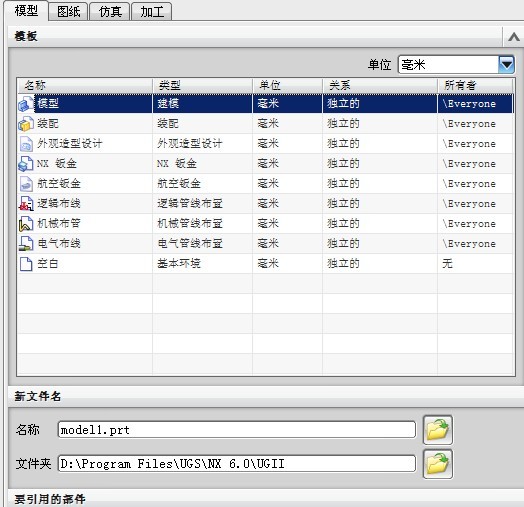Screen dimensions: 524x507
Task: Switch to the 加工 tab
Action: [x=152, y=12]
